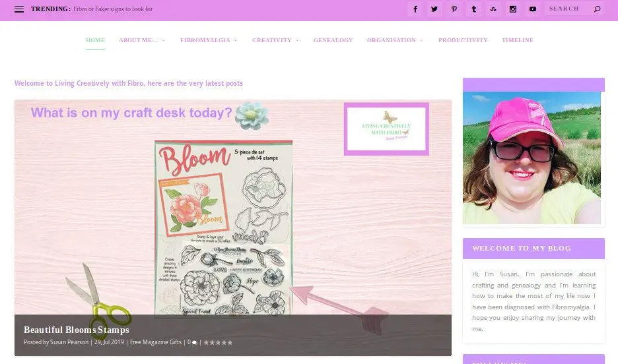
Task: Expand the Fibromyalgia dropdown chevron
Action: click(x=236, y=40)
